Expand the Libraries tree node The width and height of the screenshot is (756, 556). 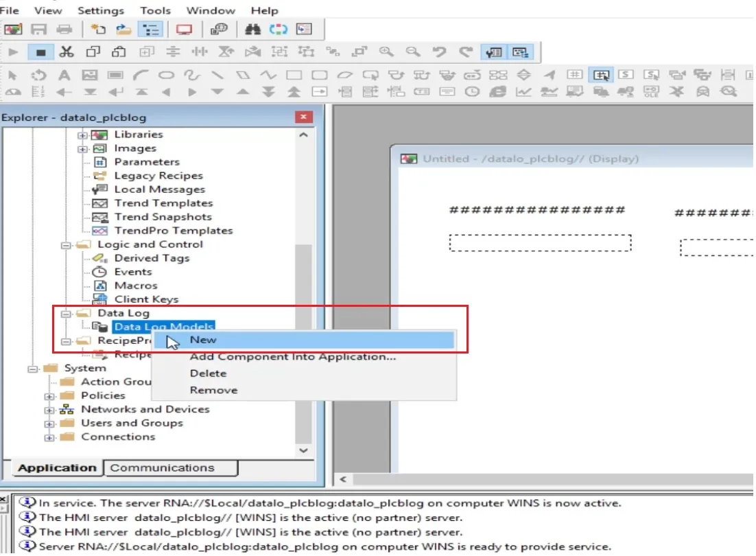point(82,135)
